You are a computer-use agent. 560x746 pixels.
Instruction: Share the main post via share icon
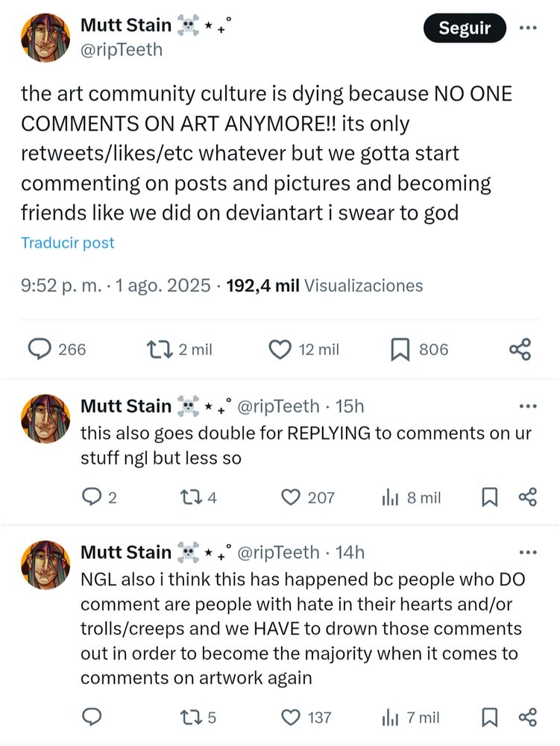pyautogui.click(x=520, y=350)
